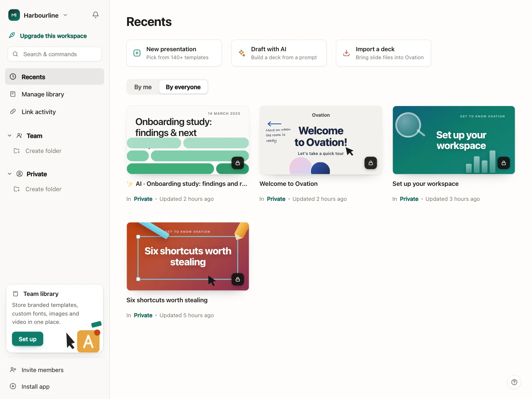
Task: Collapse the Private section chevron
Action: pyautogui.click(x=10, y=174)
